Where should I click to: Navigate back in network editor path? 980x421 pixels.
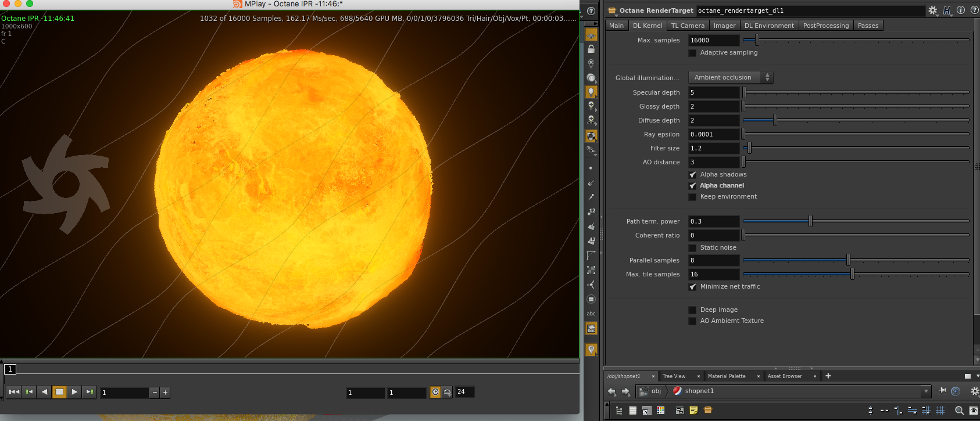(x=611, y=391)
